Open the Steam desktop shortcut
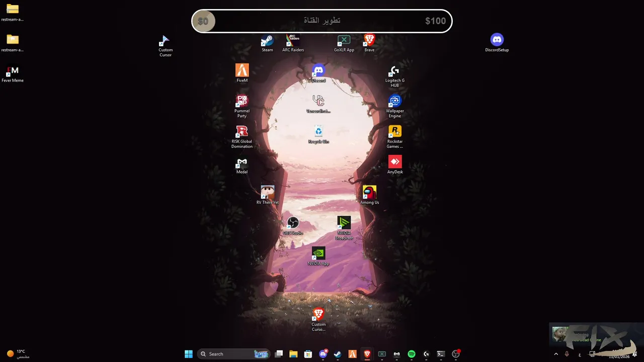The width and height of the screenshot is (644, 362). 267,43
